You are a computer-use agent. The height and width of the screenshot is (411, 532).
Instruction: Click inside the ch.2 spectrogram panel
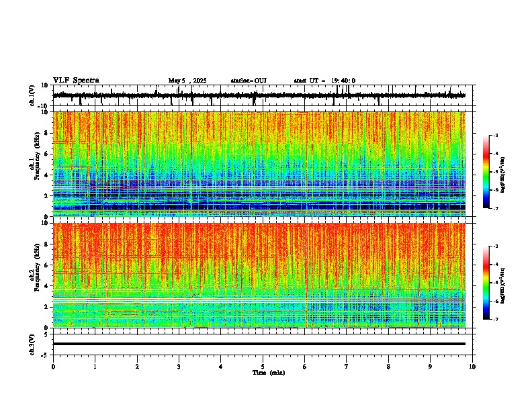click(x=259, y=275)
